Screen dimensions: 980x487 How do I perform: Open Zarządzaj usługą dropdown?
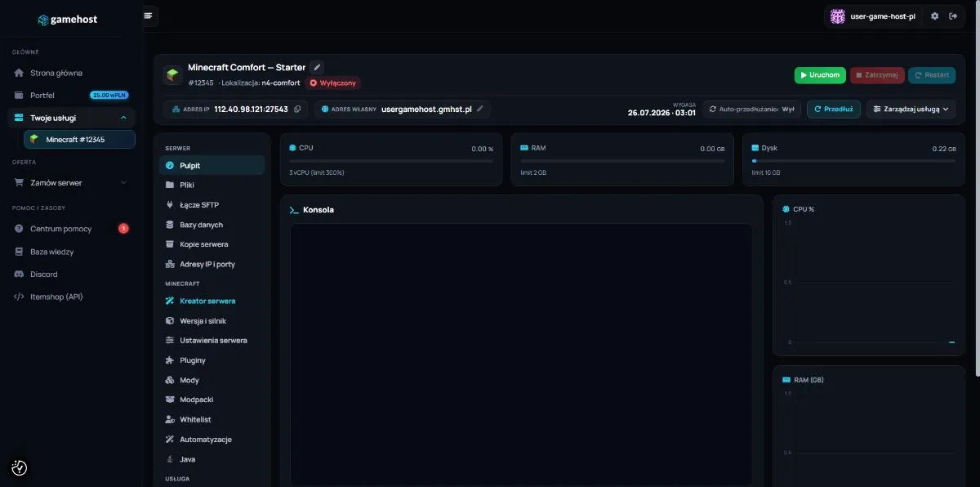coord(911,109)
